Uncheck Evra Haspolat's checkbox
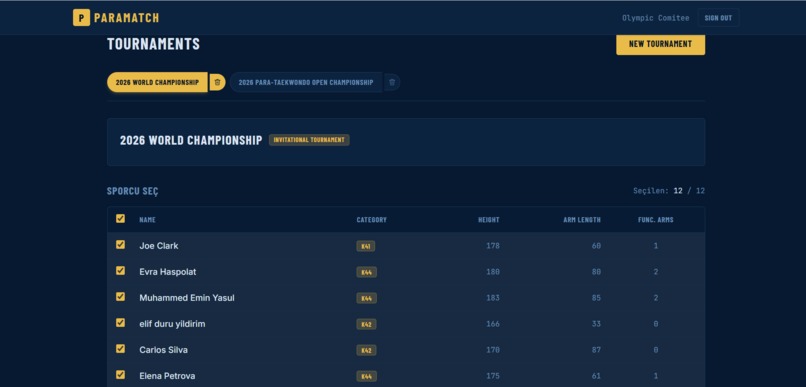 pos(120,271)
